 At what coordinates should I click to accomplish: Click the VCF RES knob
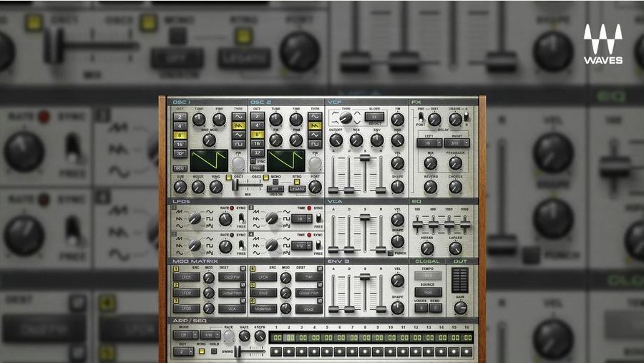[x=356, y=140]
